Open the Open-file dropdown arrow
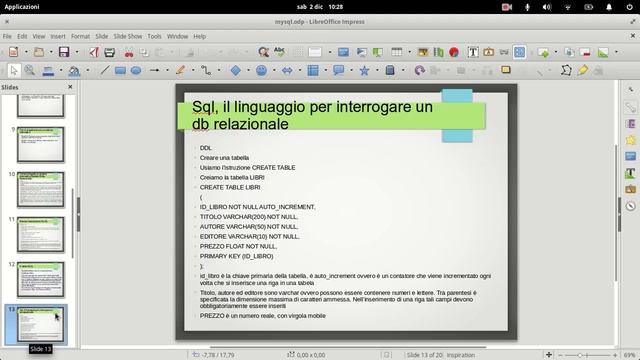 51,52
